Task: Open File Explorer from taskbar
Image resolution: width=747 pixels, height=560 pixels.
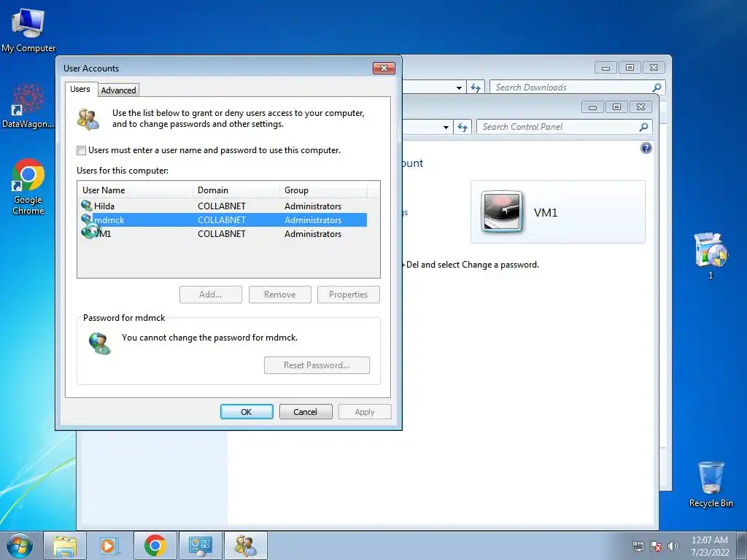Action: pos(65,545)
